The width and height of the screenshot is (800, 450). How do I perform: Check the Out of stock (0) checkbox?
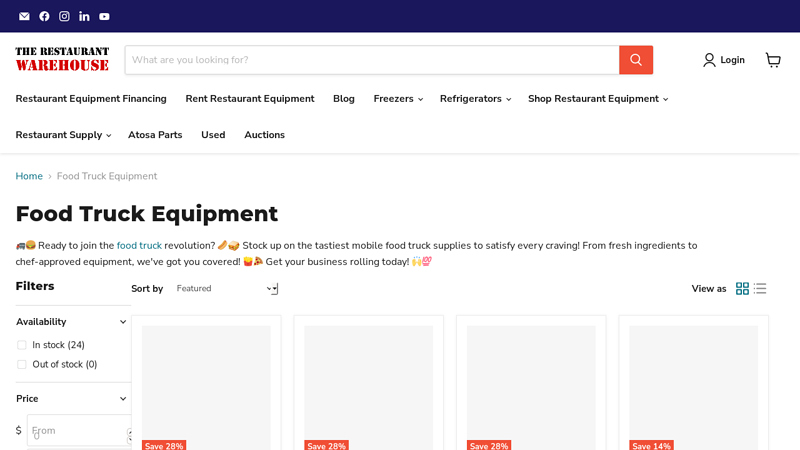[x=22, y=365]
